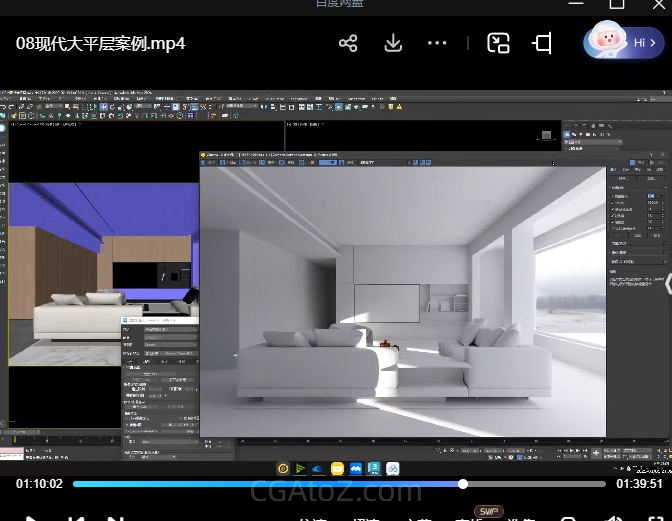Image resolution: width=672 pixels, height=521 pixels.
Task: Enable picture-in-picture mini player mode
Action: pyautogui.click(x=498, y=43)
